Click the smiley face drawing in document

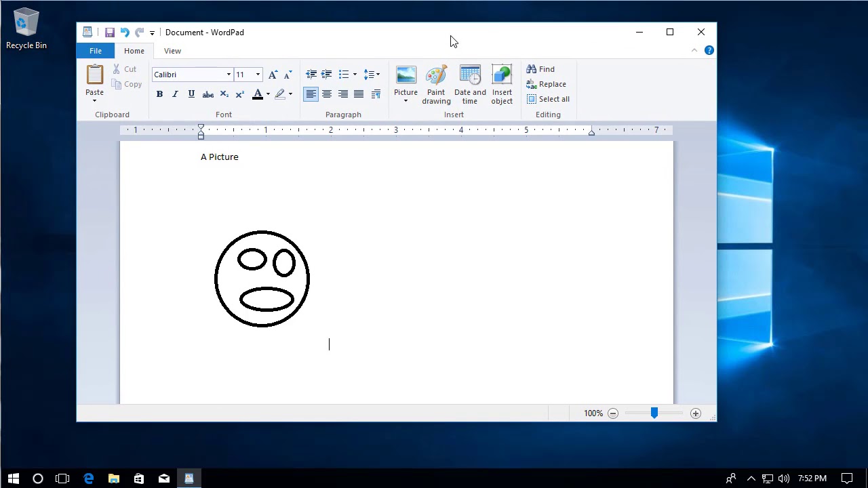262,279
